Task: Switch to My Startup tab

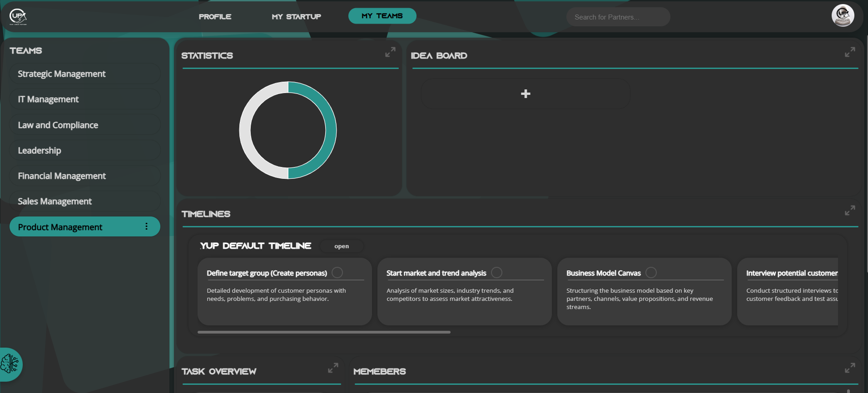Action: click(x=296, y=16)
